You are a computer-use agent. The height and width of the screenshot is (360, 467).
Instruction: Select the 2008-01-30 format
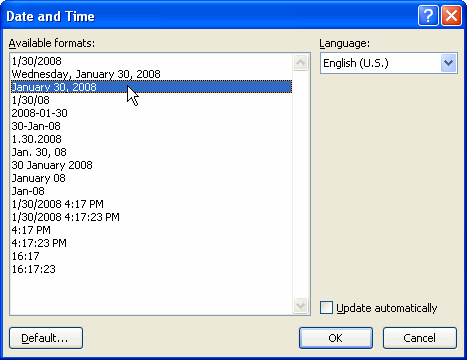(x=152, y=113)
